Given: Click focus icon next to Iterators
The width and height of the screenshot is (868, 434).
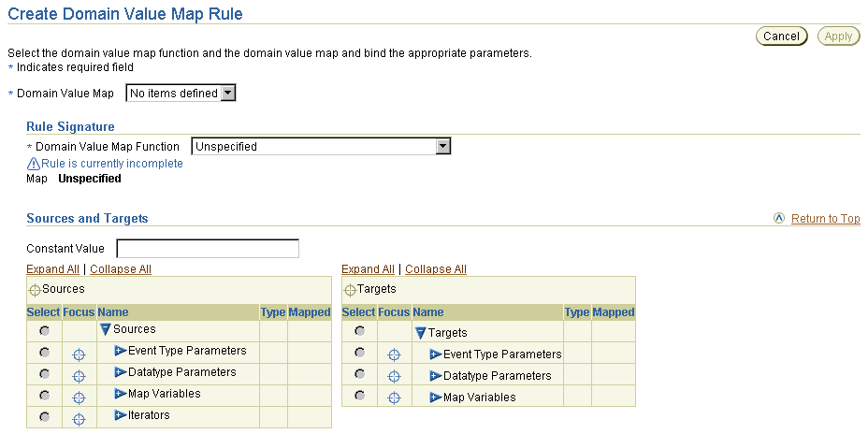Looking at the screenshot, I should tap(80, 419).
